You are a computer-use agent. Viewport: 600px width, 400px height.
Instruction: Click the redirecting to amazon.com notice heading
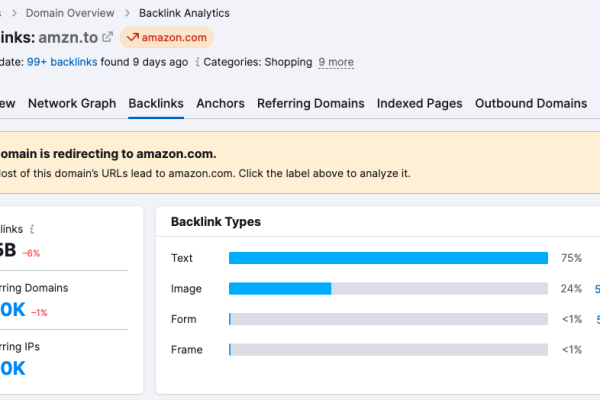click(x=108, y=154)
